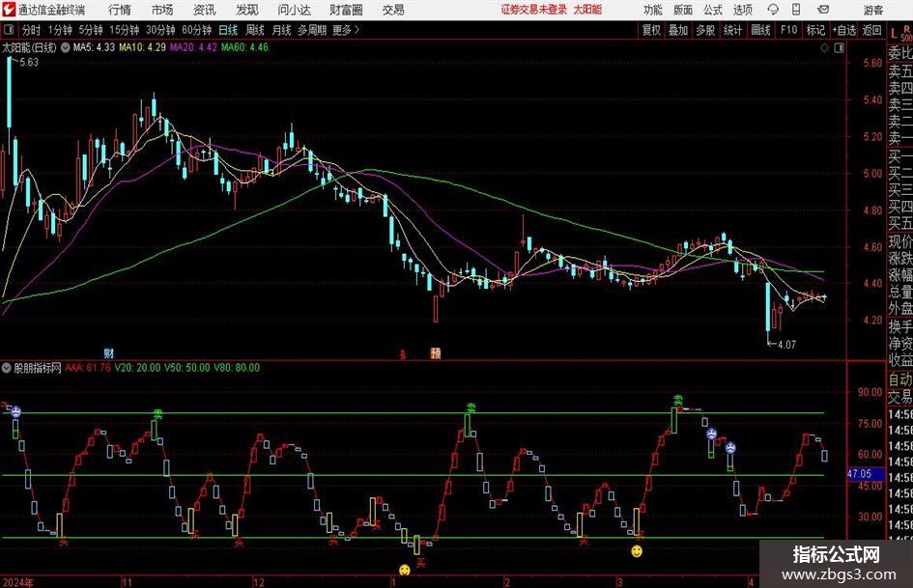
Task: Click the yellow smiley face near January
Action: pos(404,570)
